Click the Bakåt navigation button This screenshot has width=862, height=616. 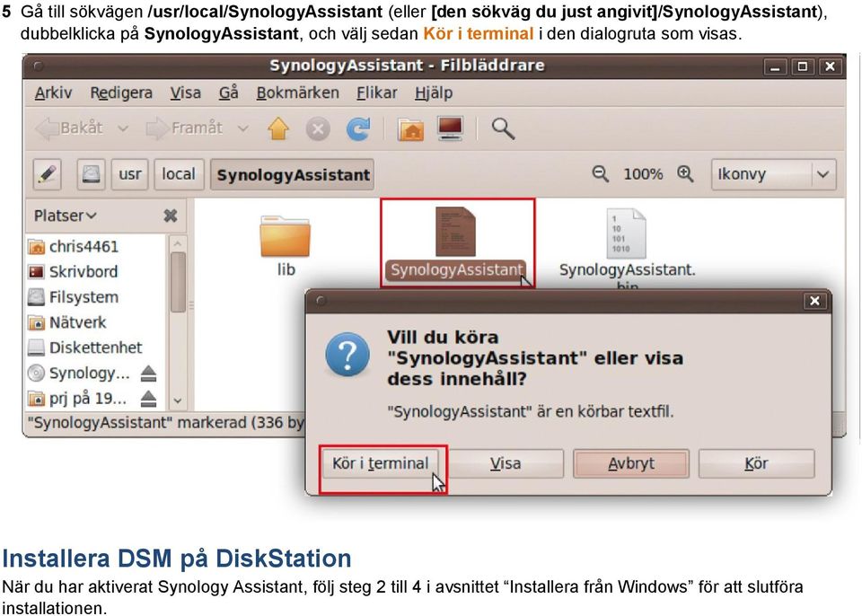point(69,128)
